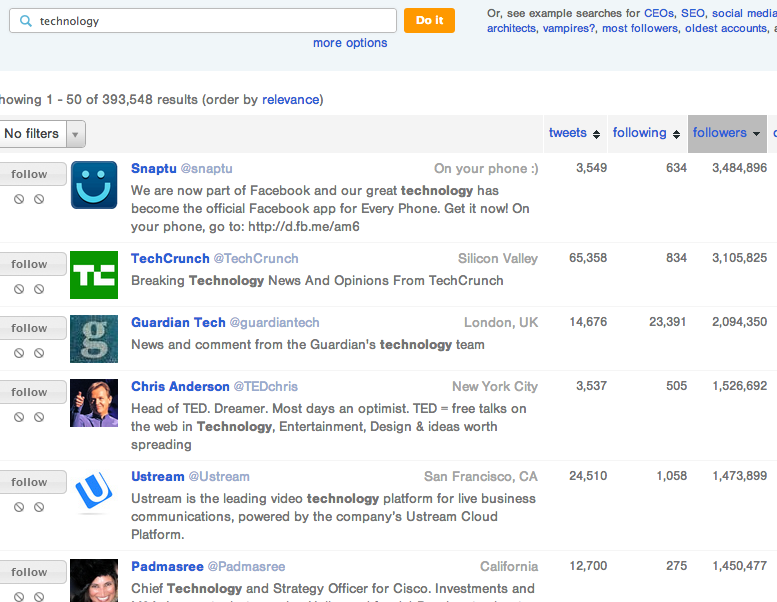This screenshot has width=777, height=602.
Task: Click the second block icon in the TechCrunch row
Action: click(39, 289)
